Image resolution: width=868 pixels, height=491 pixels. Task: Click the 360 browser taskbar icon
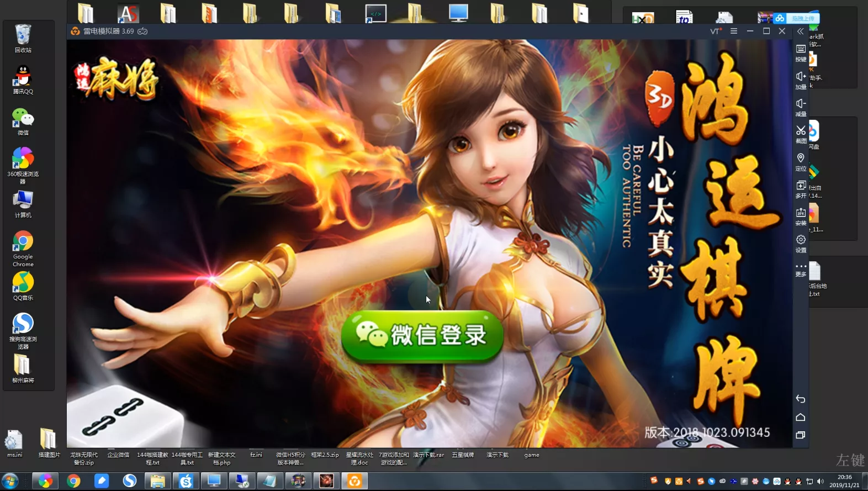click(45, 481)
